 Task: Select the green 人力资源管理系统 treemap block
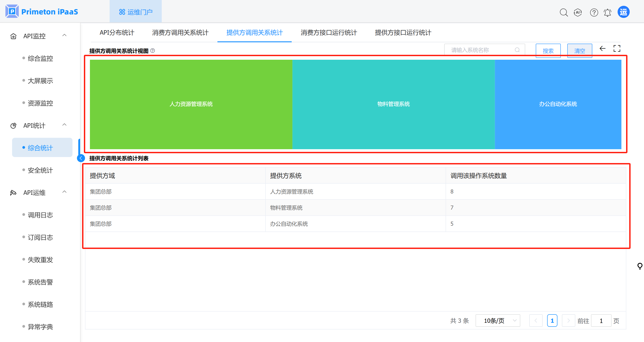(191, 104)
